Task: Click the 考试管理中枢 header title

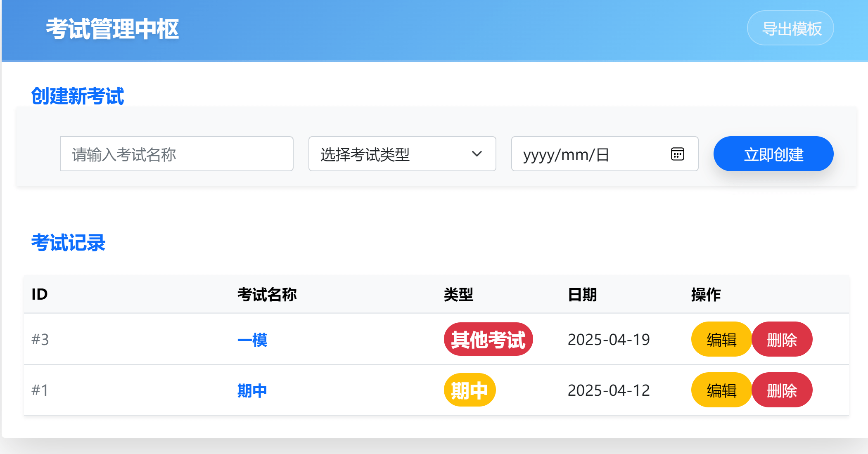Action: pyautogui.click(x=112, y=29)
